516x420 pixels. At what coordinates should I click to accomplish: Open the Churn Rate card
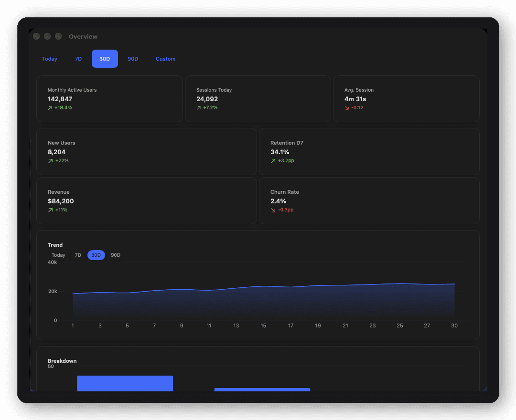point(369,201)
